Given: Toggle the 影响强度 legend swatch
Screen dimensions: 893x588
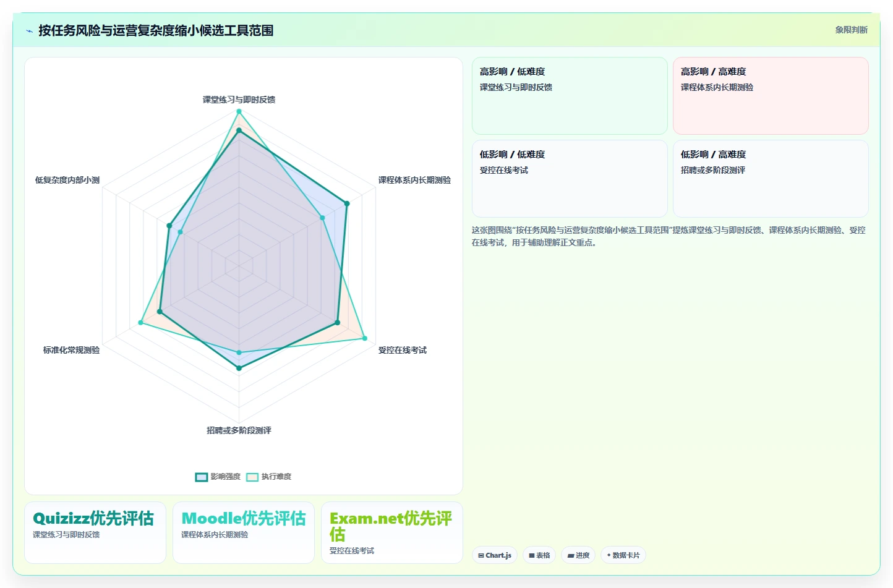Looking at the screenshot, I should pos(202,477).
